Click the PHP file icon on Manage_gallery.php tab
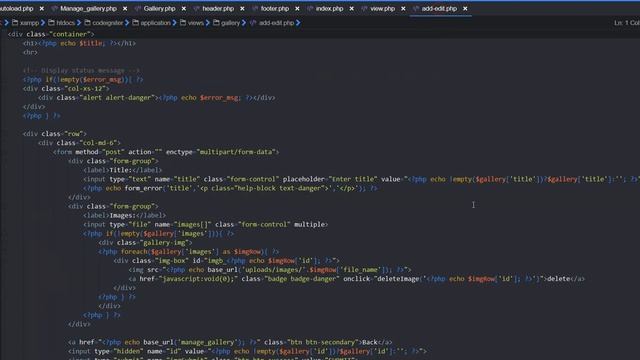This screenshot has width=640, height=360. (54, 9)
